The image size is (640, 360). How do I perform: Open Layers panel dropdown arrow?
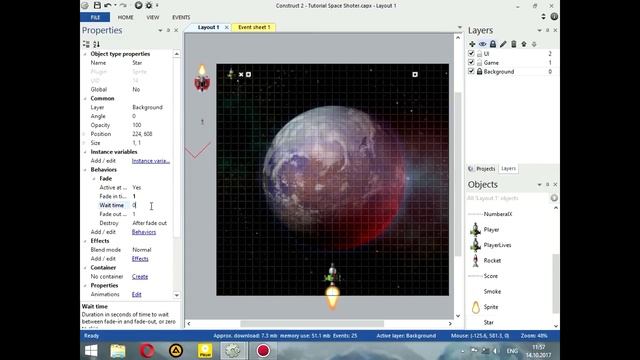pos(539,30)
